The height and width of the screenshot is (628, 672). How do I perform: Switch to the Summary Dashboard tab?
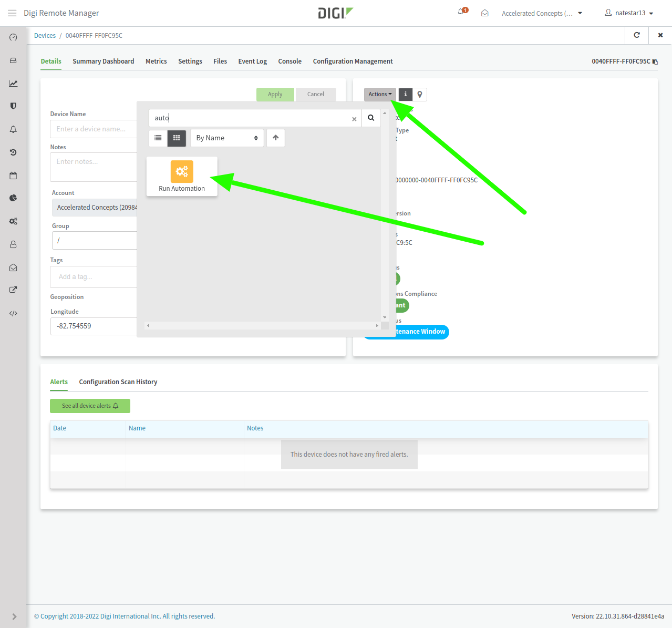104,61
